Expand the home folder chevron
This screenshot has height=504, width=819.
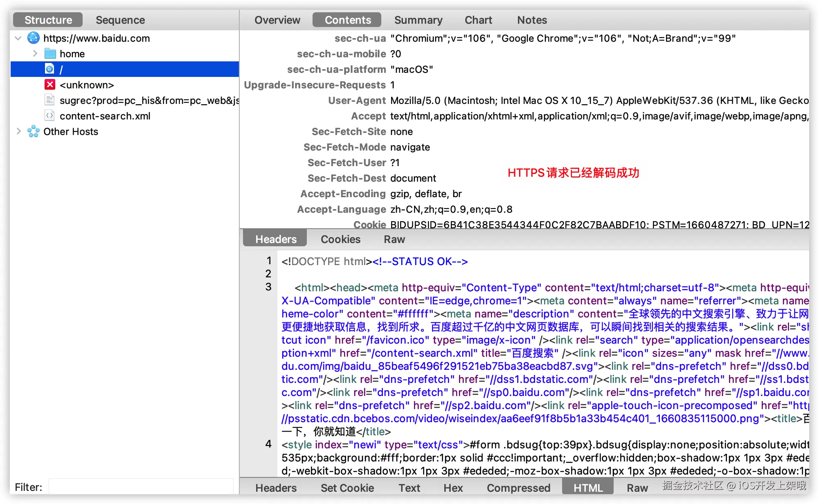[35, 53]
